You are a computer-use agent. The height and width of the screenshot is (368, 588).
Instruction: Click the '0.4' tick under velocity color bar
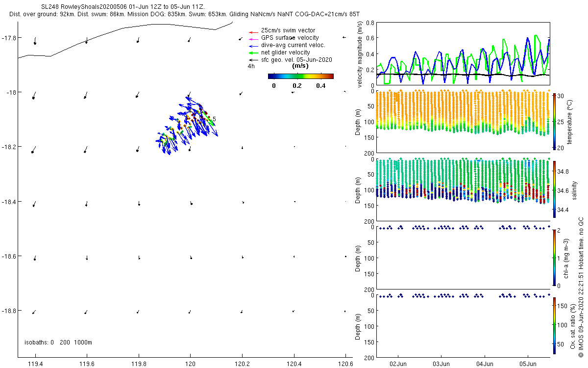(x=320, y=86)
